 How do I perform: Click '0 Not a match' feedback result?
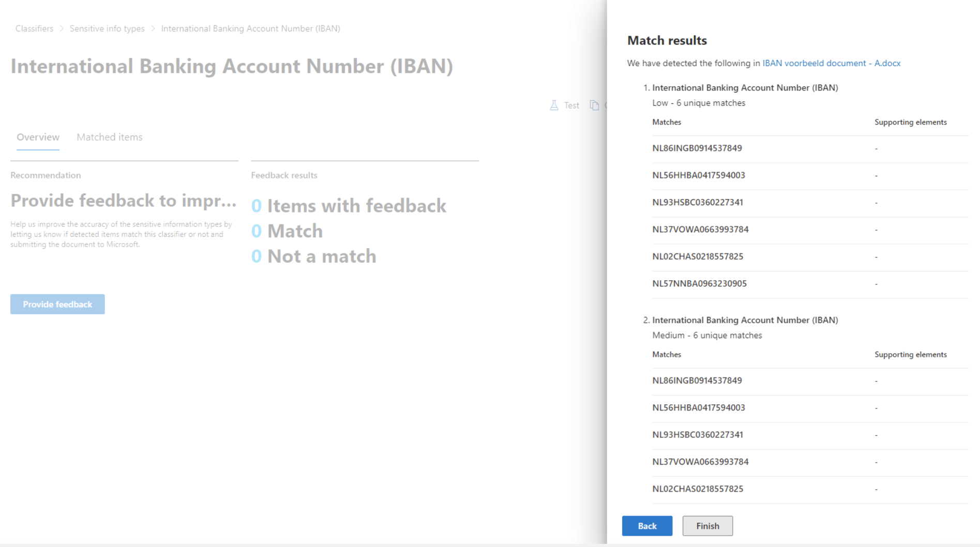tap(314, 256)
